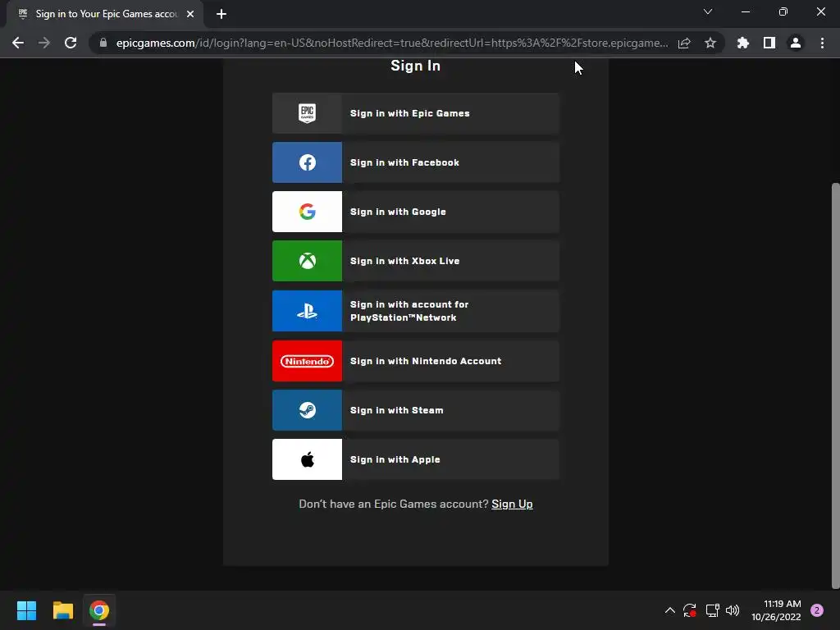Go forward with the browser arrow
The width and height of the screenshot is (840, 630).
[44, 43]
